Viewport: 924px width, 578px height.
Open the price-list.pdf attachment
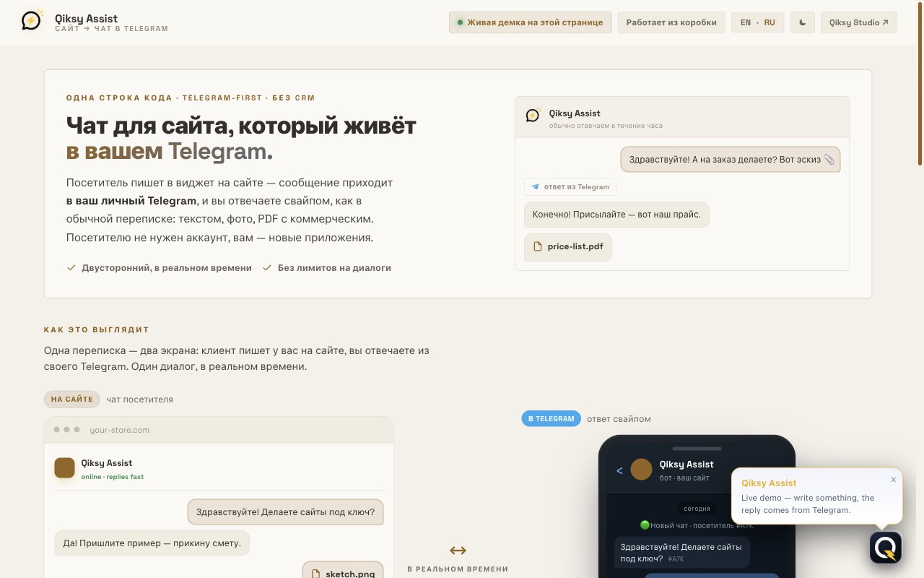[x=568, y=247]
